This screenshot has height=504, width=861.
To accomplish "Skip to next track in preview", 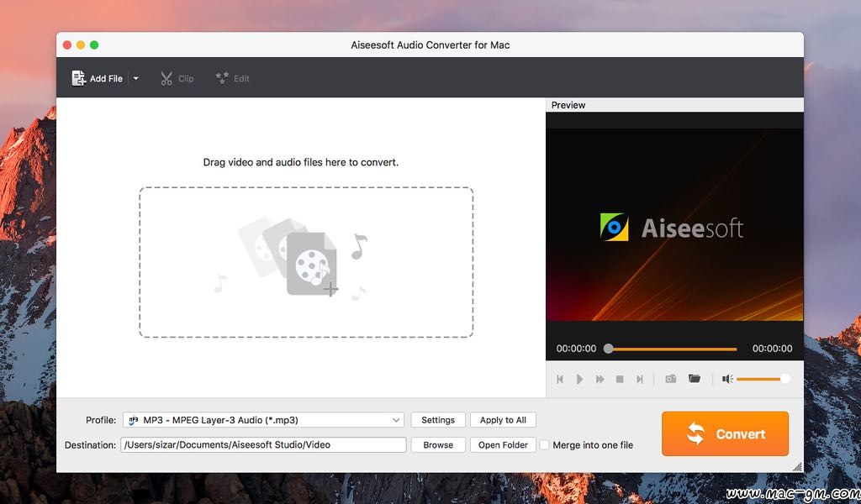I will tap(640, 379).
